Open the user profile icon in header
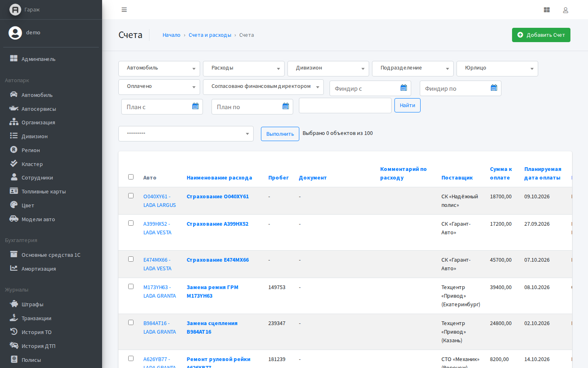 point(566,10)
